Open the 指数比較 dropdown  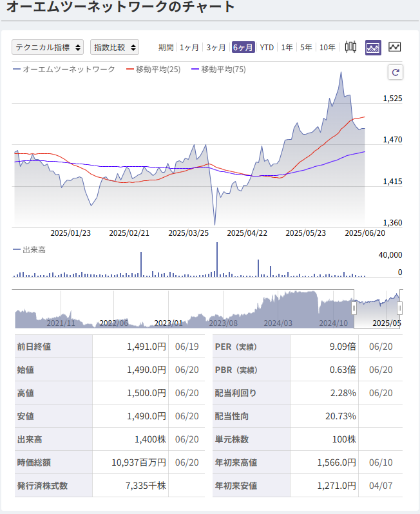[x=115, y=47]
